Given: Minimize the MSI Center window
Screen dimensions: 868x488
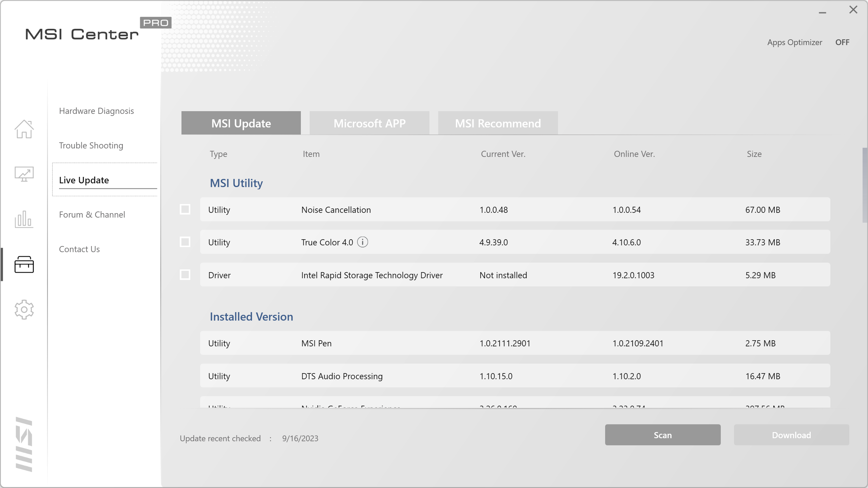Looking at the screenshot, I should [x=823, y=13].
